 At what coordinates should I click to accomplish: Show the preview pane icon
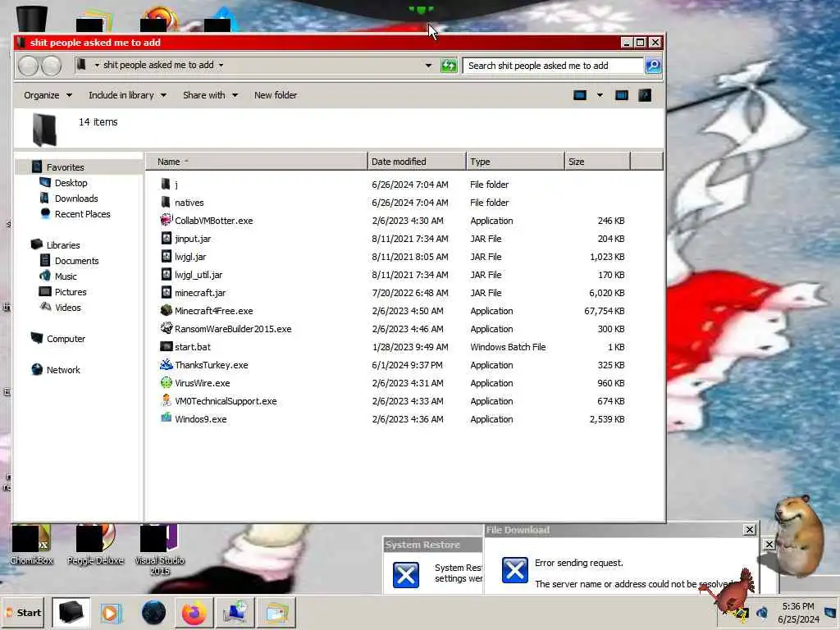point(622,95)
